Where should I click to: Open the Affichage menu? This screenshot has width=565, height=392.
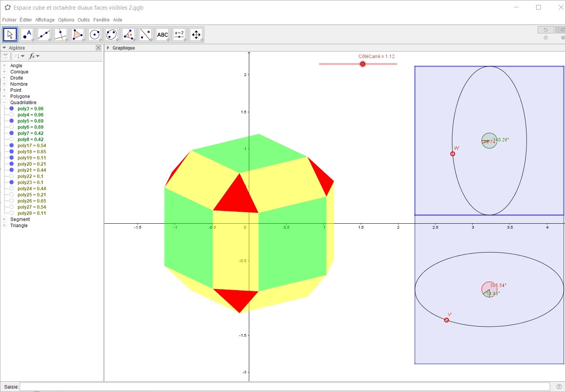coord(45,20)
